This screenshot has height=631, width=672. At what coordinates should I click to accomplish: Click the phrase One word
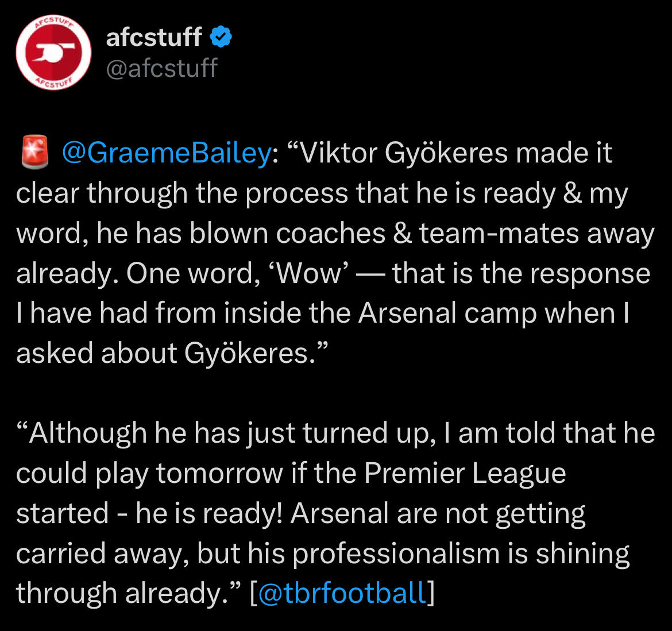point(192,274)
